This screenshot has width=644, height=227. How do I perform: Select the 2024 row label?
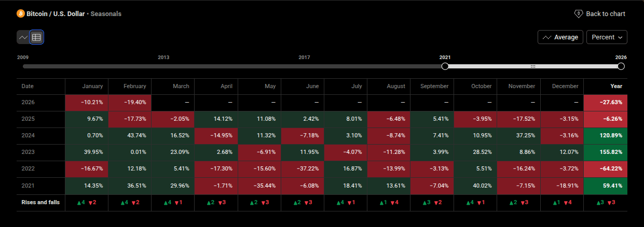[x=28, y=135]
